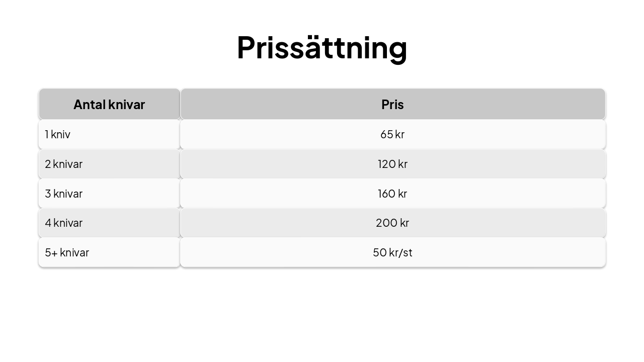
Task: Select the 3 knivar row label
Action: coord(63,194)
